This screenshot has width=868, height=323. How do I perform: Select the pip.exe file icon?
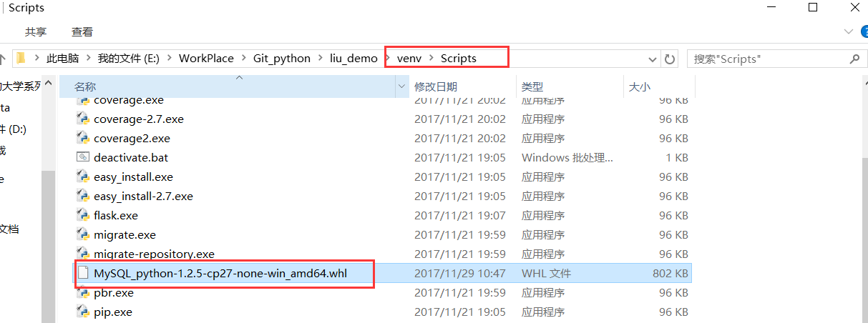click(x=83, y=312)
